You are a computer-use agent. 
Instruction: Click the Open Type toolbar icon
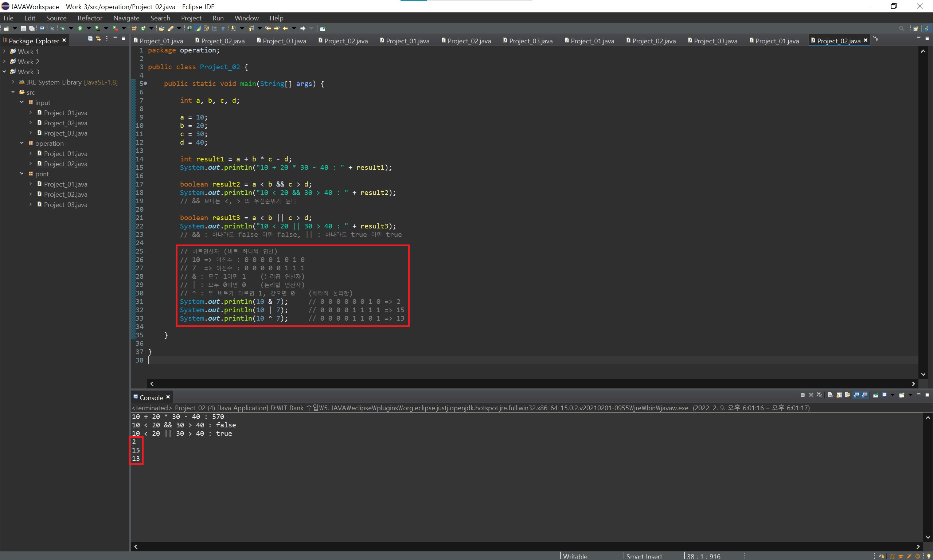pyautogui.click(x=161, y=28)
